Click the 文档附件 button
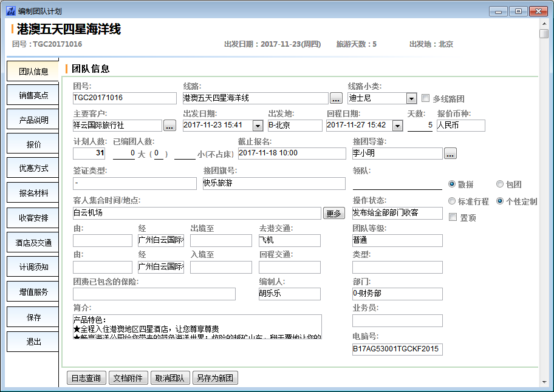This screenshot has width=554, height=392. pos(128,378)
